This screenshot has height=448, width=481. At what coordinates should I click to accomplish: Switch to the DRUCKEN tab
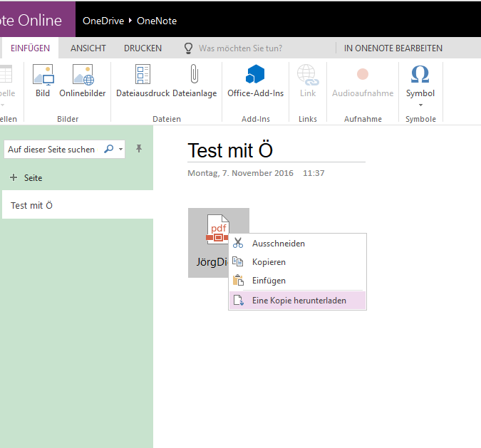point(143,48)
